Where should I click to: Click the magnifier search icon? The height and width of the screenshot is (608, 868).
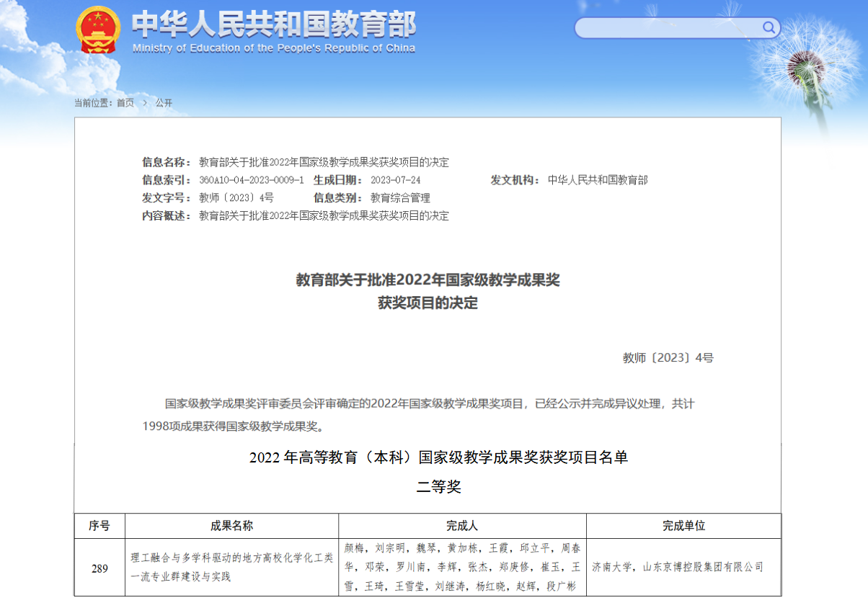769,28
